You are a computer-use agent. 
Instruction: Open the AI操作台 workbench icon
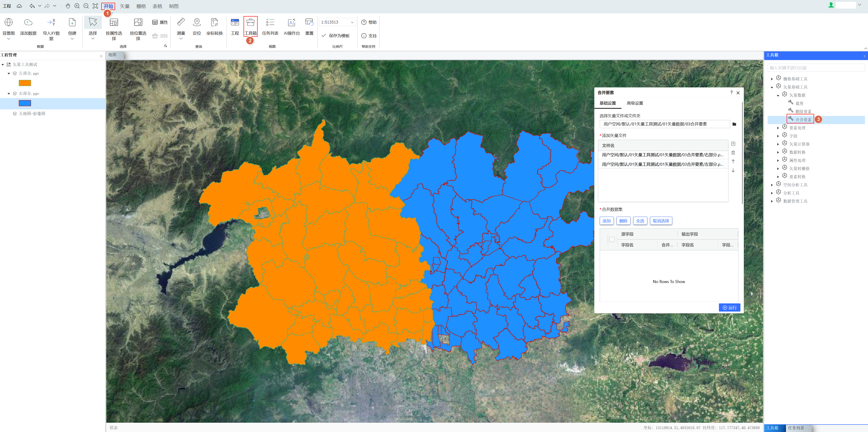click(x=291, y=23)
